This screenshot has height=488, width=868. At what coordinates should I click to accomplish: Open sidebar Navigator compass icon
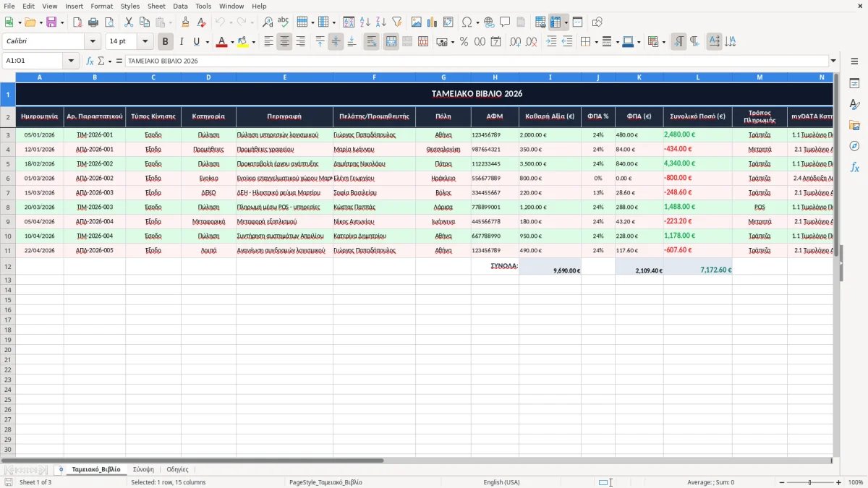(x=854, y=146)
